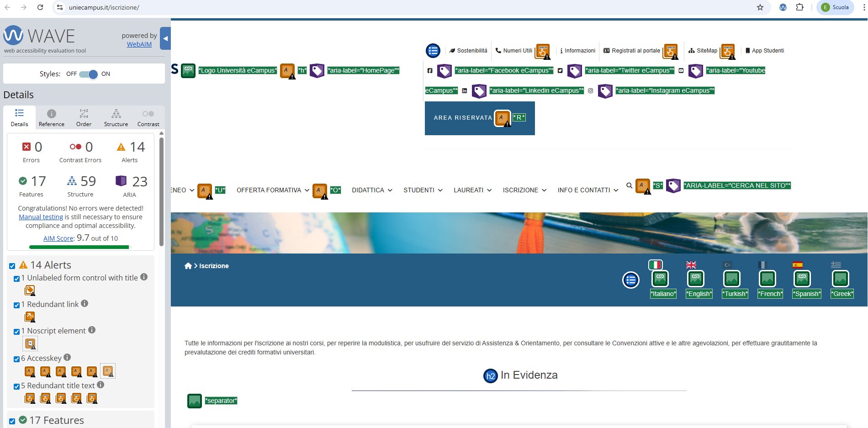Uncheck the 17 Features checkbox
Screen dimensions: 868x428
(x=12, y=421)
